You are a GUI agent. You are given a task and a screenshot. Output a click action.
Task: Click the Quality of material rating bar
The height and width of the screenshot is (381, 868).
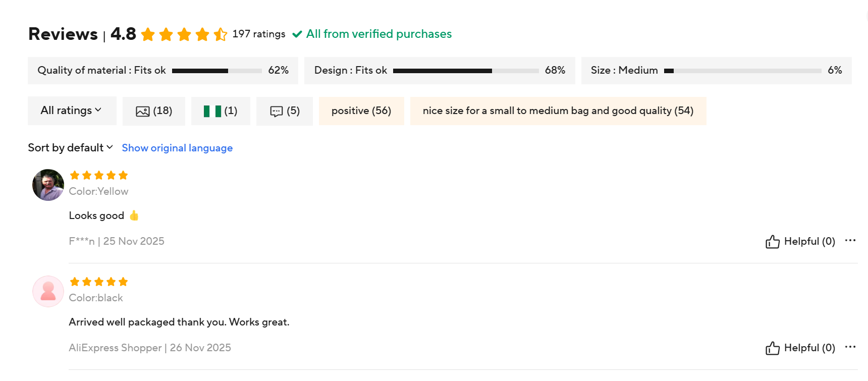click(x=216, y=71)
